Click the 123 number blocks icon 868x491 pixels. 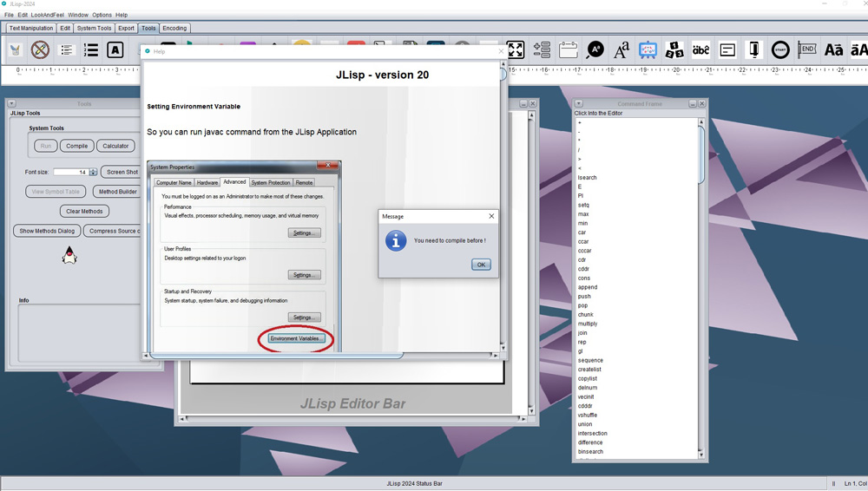point(674,50)
